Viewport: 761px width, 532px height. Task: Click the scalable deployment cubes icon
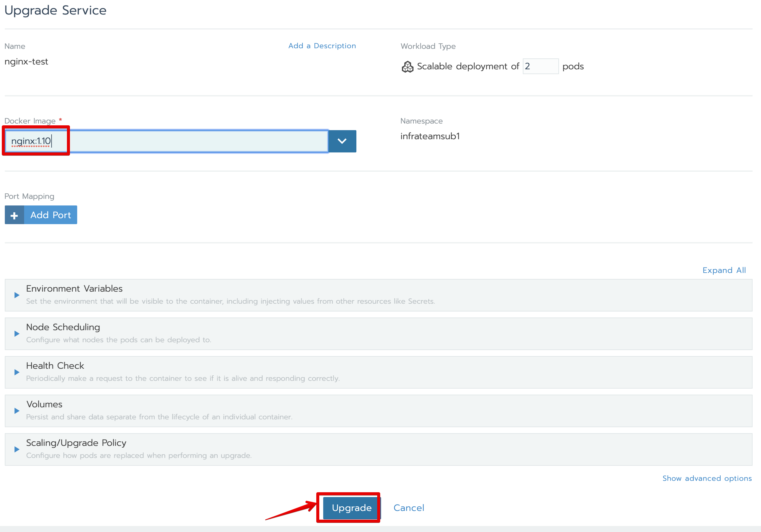[407, 67]
